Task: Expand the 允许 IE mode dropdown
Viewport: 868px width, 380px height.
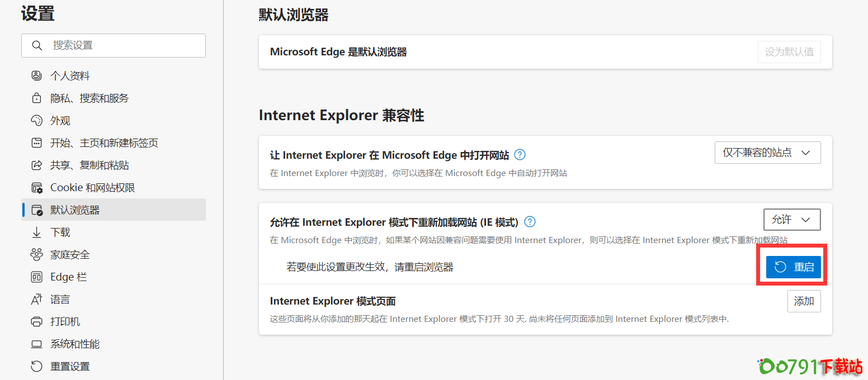Action: pyautogui.click(x=791, y=220)
